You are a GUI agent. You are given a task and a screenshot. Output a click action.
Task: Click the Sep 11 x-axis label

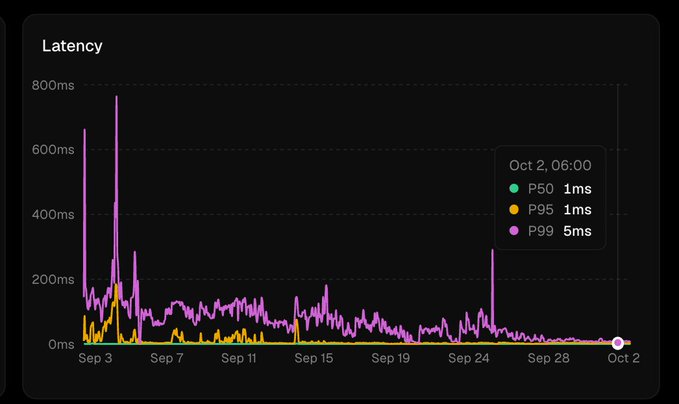click(239, 358)
